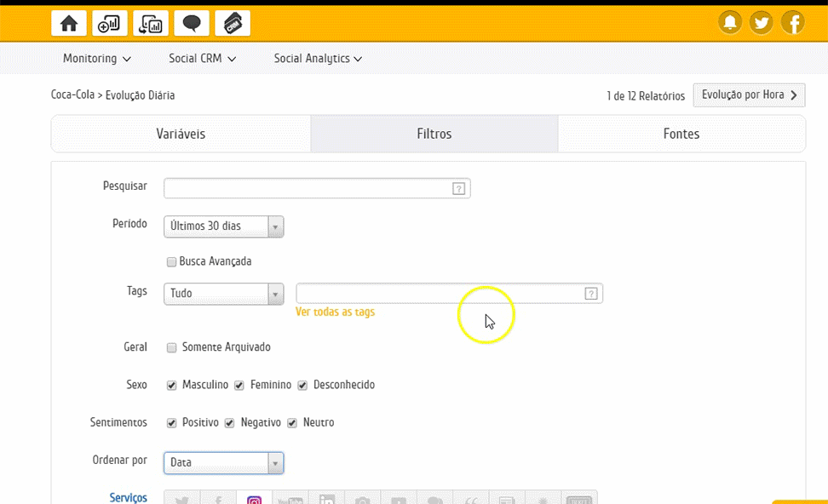The height and width of the screenshot is (504, 828).
Task: Open the speech bubble comments icon
Action: click(192, 23)
